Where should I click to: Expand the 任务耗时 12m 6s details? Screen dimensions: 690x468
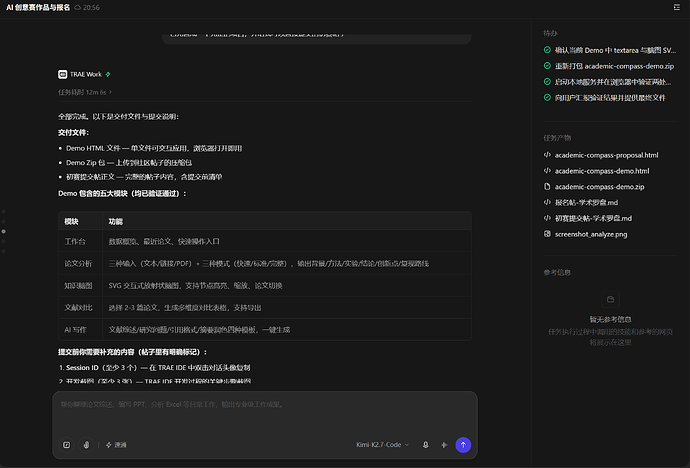click(85, 92)
